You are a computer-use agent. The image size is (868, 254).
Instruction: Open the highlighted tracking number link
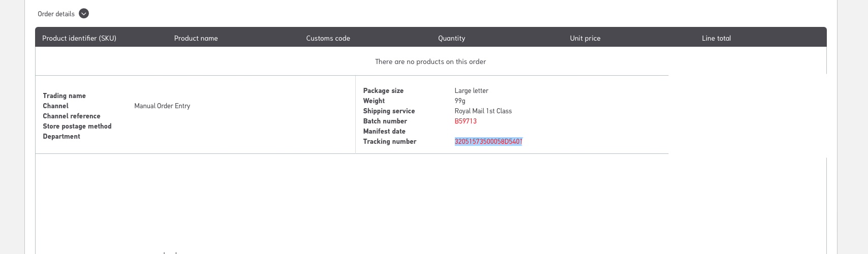coord(488,141)
